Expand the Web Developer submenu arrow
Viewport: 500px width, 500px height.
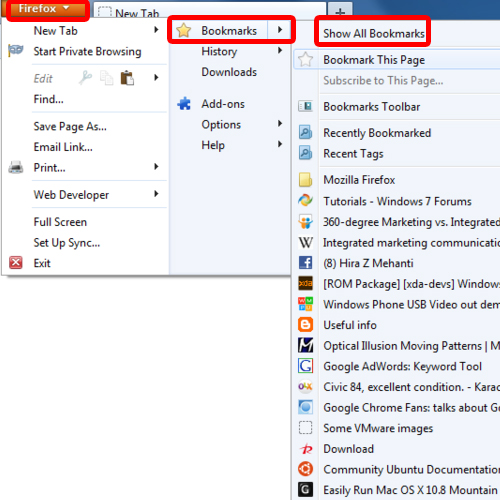click(156, 194)
